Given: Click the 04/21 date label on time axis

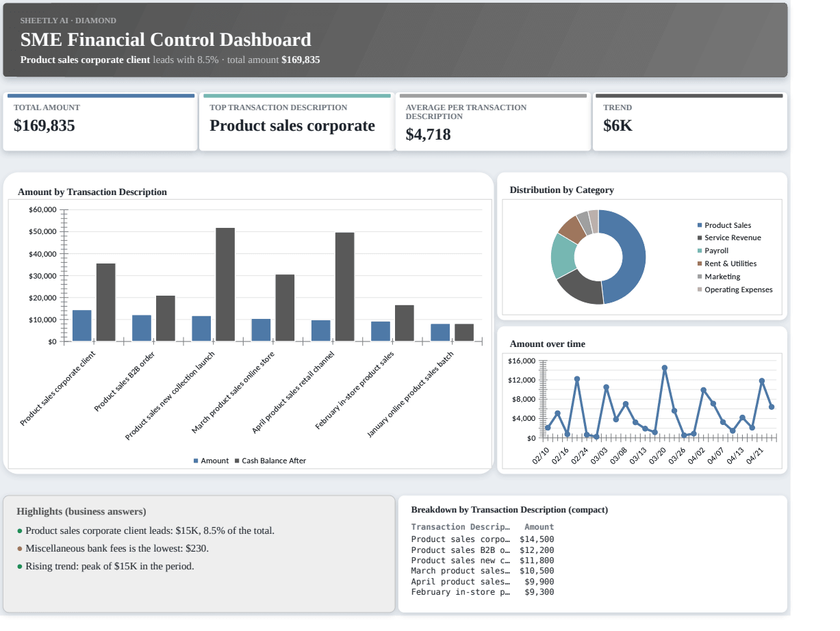Looking at the screenshot, I should [755, 456].
